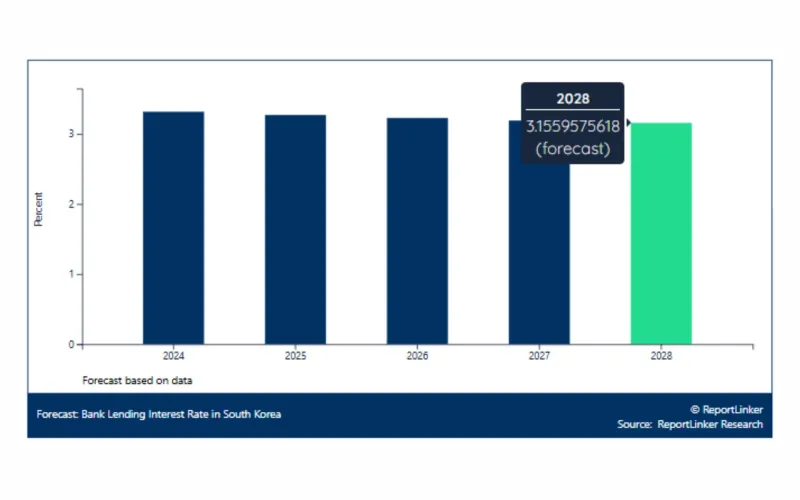
Task: Click the y-axis tick label 0
Action: click(71, 344)
